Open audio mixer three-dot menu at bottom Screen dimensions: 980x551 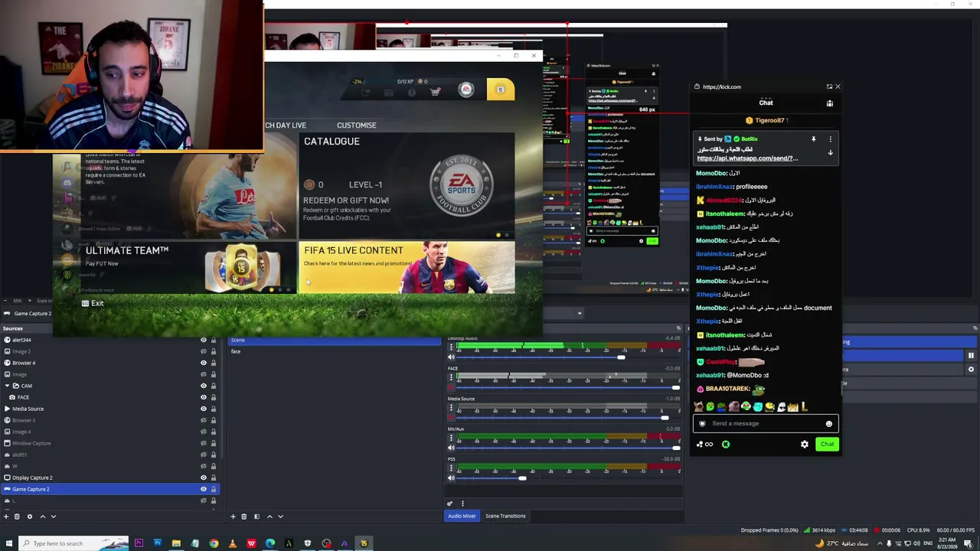pyautogui.click(x=462, y=504)
